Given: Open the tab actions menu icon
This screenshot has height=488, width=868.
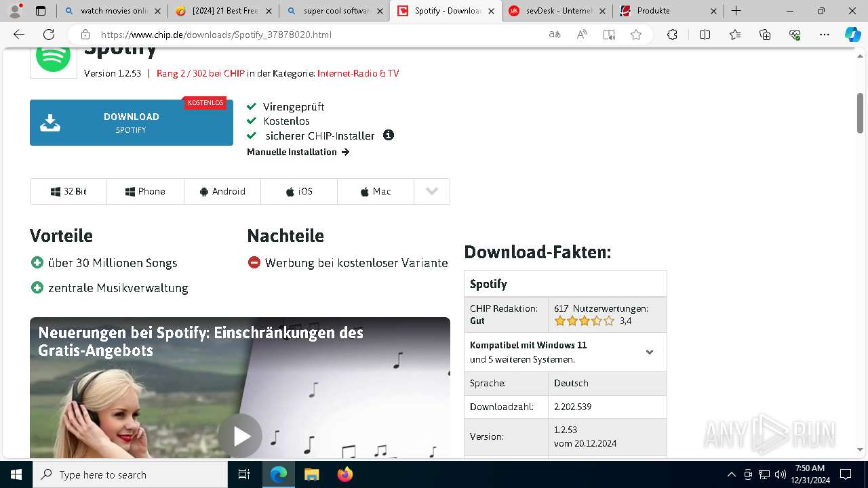Looking at the screenshot, I should [x=41, y=11].
